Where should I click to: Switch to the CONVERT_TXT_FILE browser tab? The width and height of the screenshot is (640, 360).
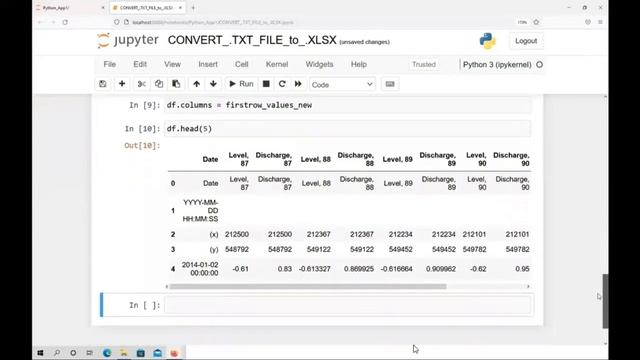[147, 8]
